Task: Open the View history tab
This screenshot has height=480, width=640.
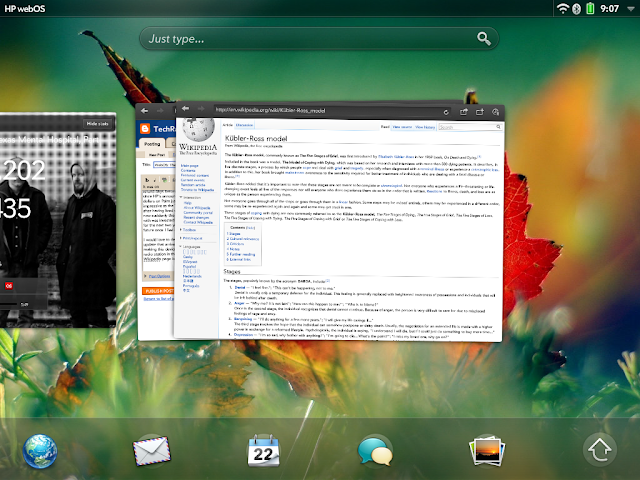Action: (425, 127)
